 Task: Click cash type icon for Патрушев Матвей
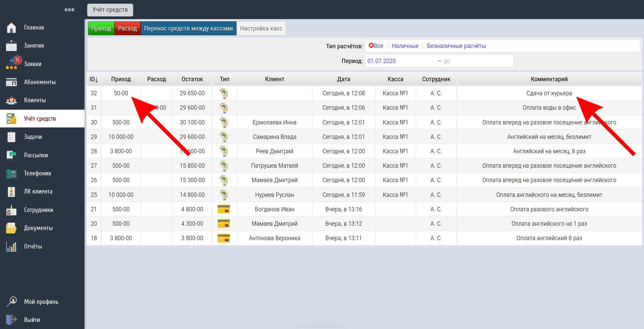[224, 166]
